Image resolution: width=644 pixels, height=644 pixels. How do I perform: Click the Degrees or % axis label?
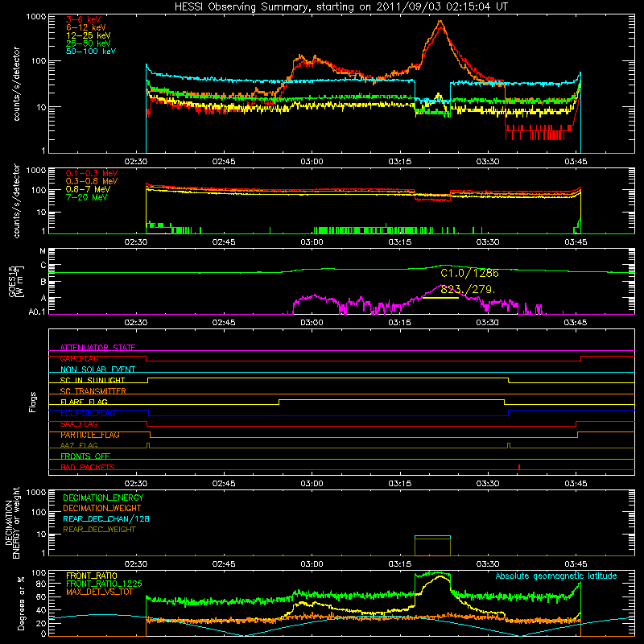21,603
